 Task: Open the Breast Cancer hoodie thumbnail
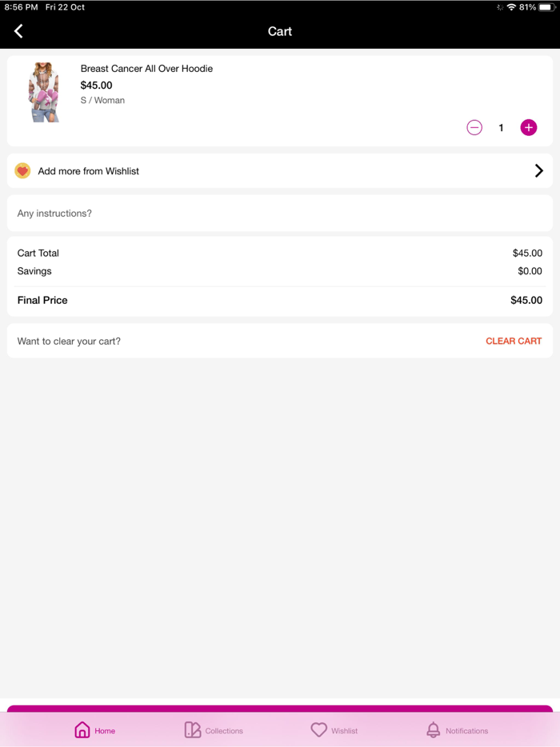tap(44, 92)
